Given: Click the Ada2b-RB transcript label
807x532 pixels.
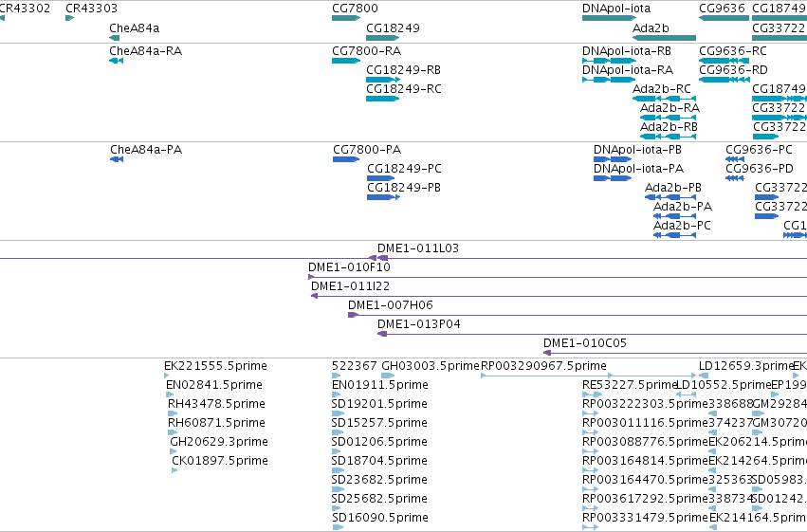Looking at the screenshot, I should pos(669,127).
